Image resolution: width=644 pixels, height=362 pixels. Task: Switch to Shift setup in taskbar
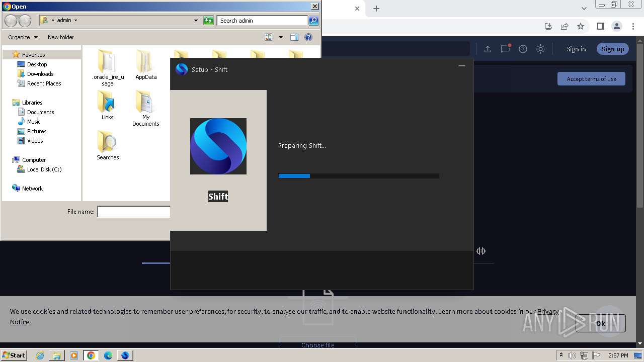coord(125,355)
